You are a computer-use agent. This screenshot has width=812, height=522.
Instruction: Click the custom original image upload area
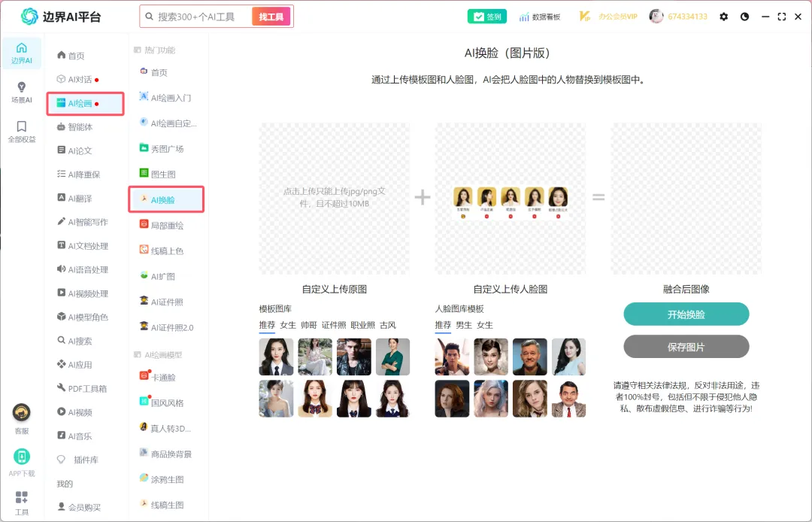click(334, 199)
